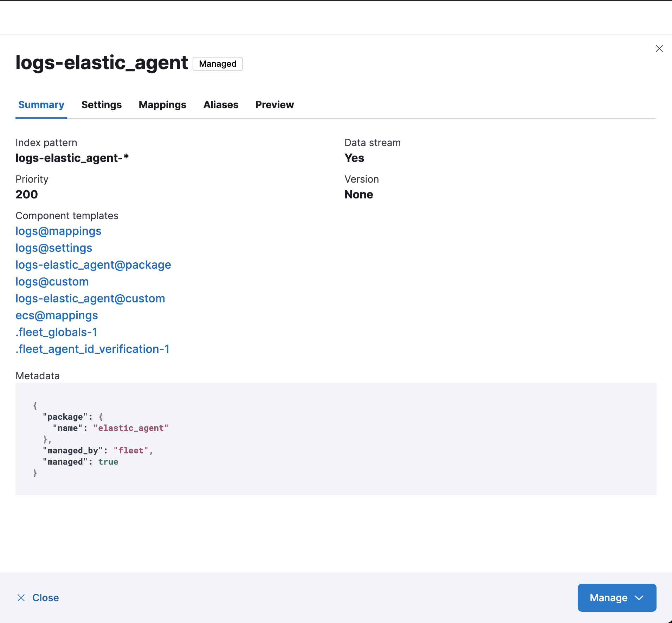Open .fleet_agent_id_verification-1 component template link
Image resolution: width=672 pixels, height=623 pixels.
pos(92,349)
